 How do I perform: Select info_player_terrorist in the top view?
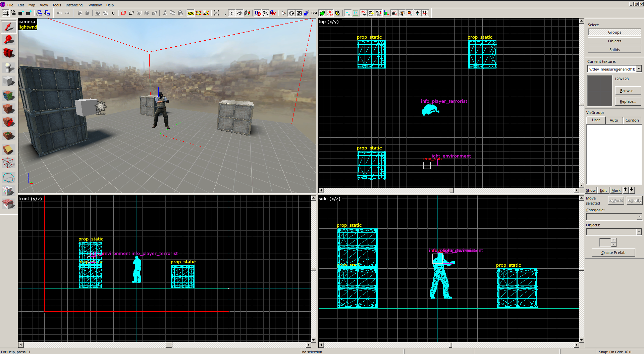(x=430, y=110)
